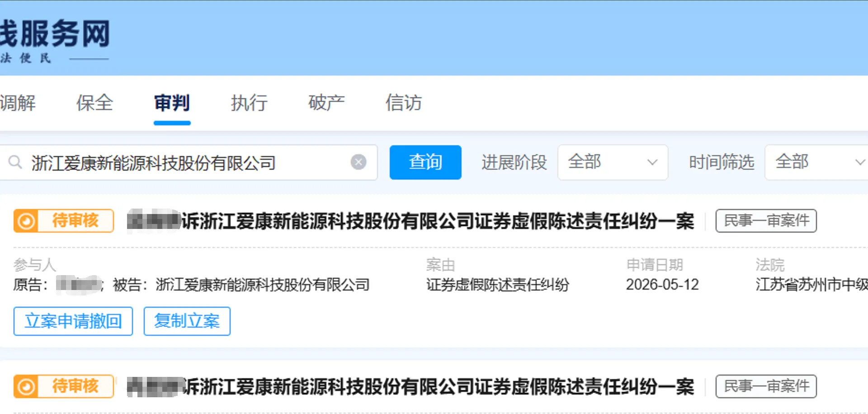This screenshot has width=868, height=414.
Task: Go to the 执行 tab
Action: coord(249,103)
